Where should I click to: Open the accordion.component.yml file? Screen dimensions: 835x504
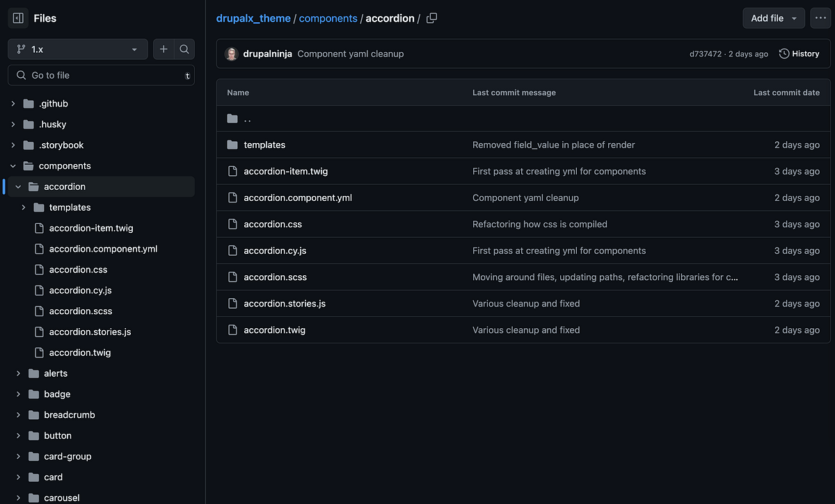[298, 197]
